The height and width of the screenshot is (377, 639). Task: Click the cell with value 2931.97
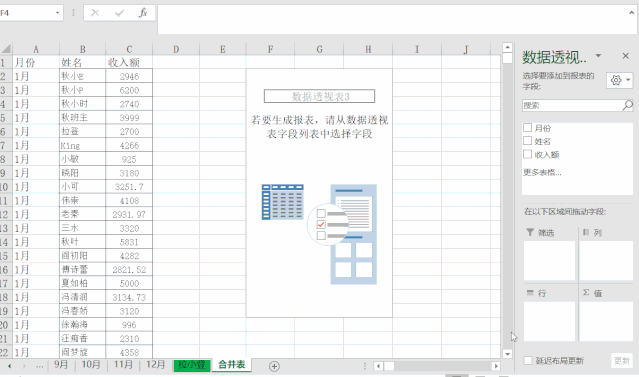pyautogui.click(x=129, y=214)
